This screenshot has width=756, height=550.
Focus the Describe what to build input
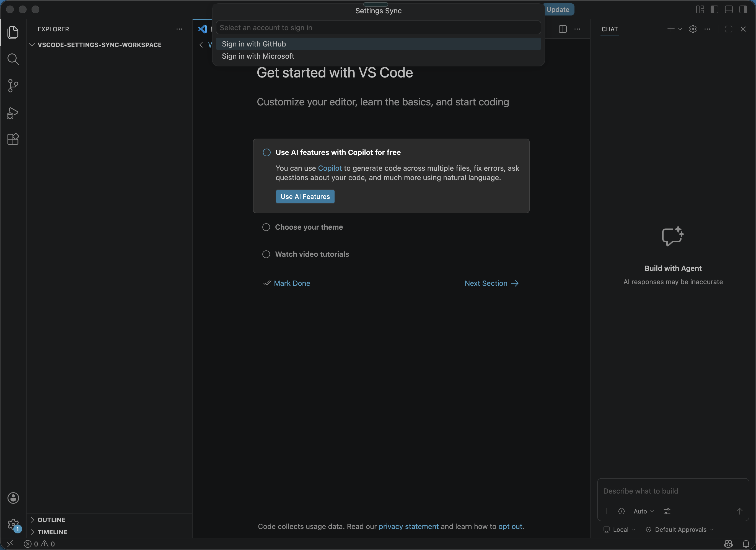(673, 491)
